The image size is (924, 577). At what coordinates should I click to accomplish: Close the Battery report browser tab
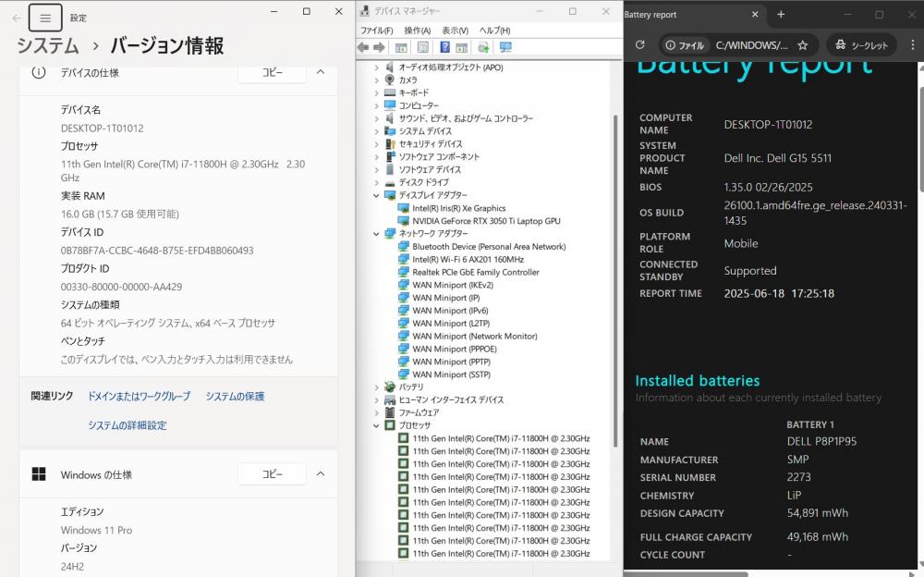click(x=755, y=15)
